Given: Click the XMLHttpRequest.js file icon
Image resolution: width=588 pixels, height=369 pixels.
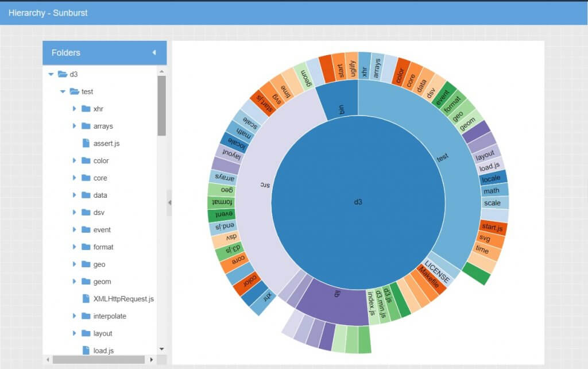Looking at the screenshot, I should pos(85,299).
